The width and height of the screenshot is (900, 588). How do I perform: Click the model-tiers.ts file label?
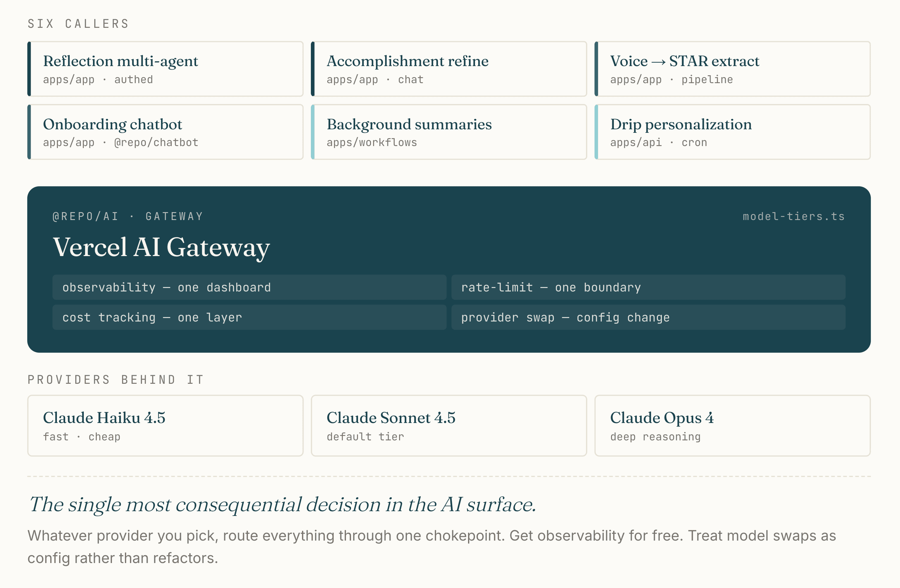click(x=794, y=216)
